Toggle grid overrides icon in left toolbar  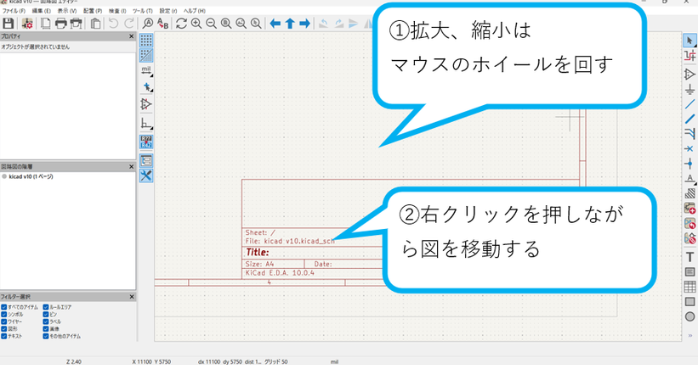click(146, 55)
